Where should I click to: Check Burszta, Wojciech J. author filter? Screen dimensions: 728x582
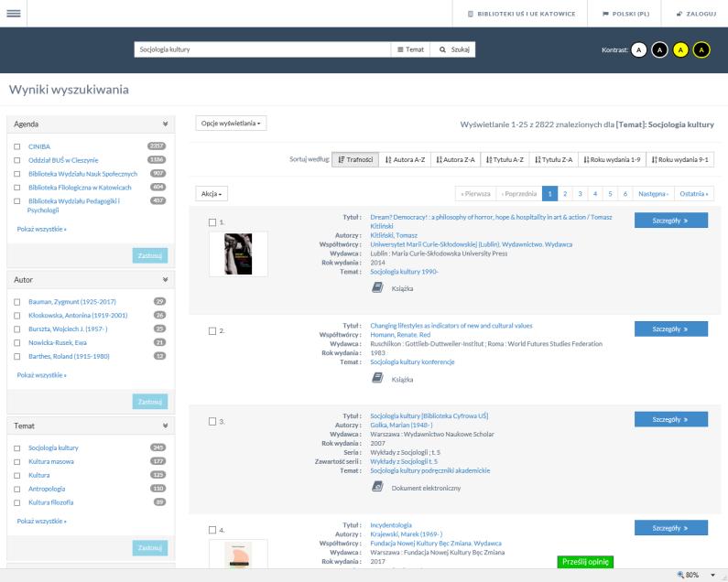[17, 329]
